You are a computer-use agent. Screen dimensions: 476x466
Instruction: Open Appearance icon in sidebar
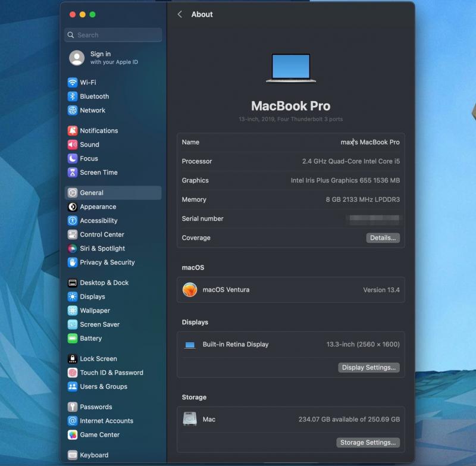[72, 207]
